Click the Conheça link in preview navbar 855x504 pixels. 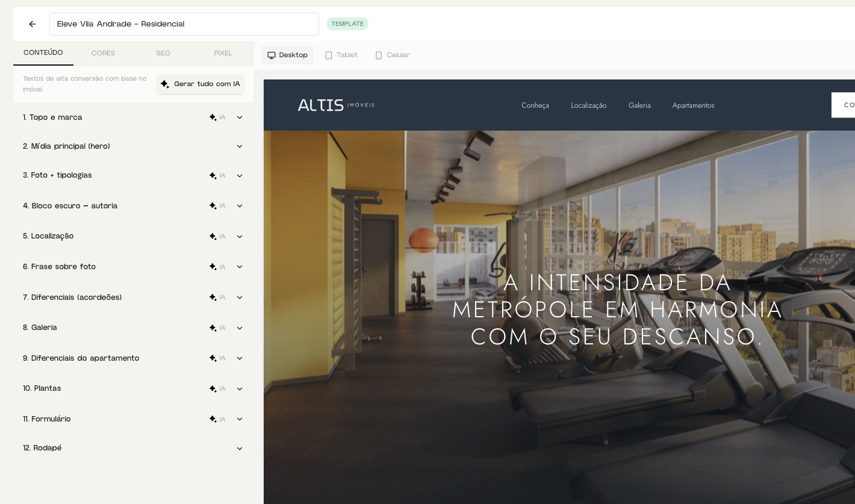click(535, 105)
